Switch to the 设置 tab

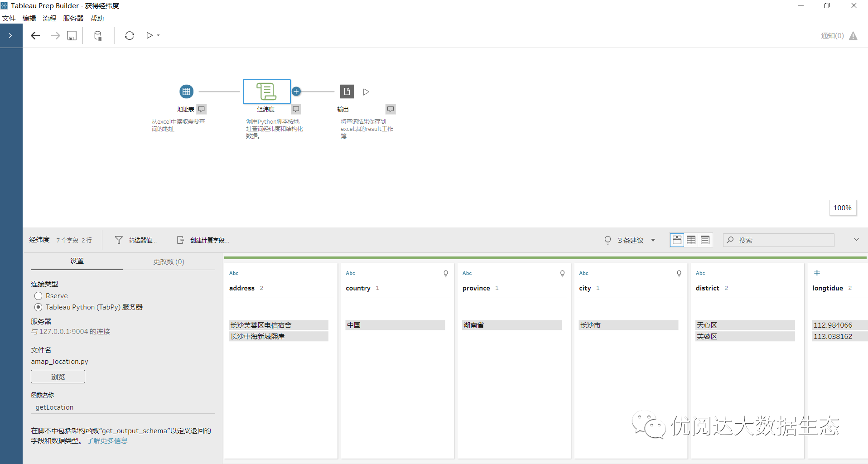(x=77, y=261)
